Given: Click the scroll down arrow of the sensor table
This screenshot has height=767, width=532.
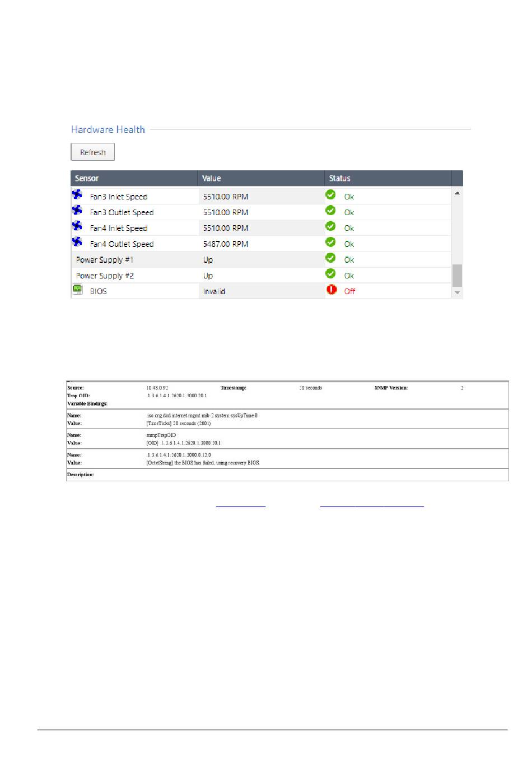Looking at the screenshot, I should point(458,292).
